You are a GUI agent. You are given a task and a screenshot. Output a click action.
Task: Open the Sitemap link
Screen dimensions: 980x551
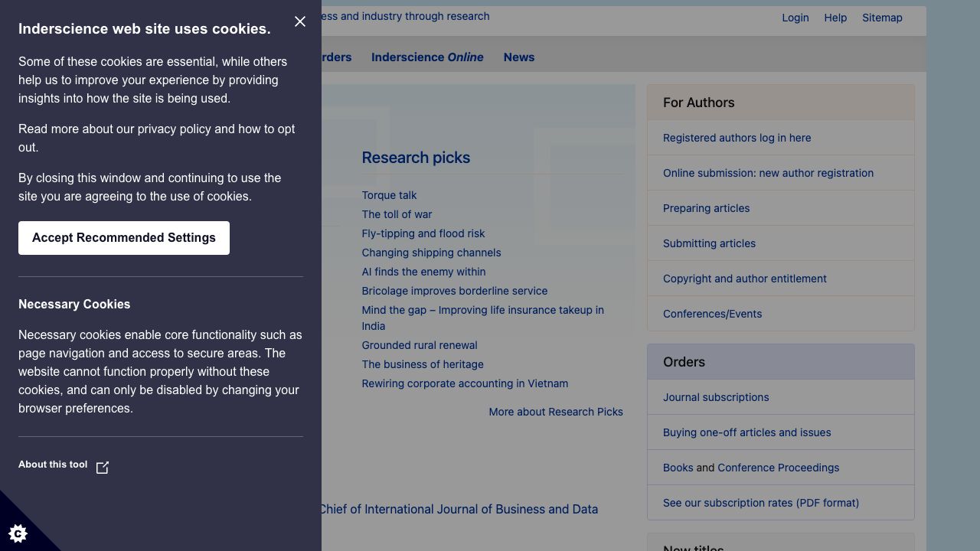coord(882,18)
